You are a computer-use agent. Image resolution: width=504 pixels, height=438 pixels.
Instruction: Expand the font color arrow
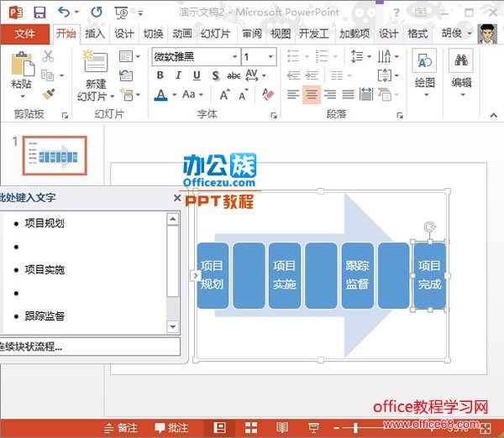click(174, 95)
